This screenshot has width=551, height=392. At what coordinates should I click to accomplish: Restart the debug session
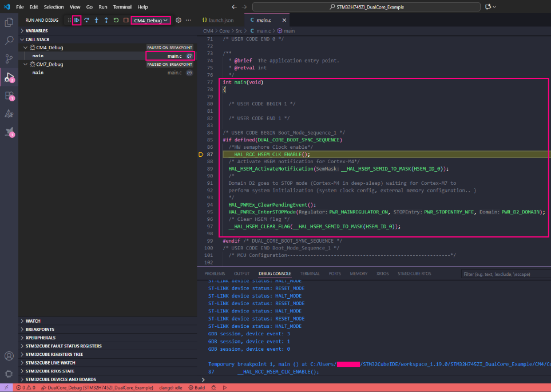pos(116,20)
